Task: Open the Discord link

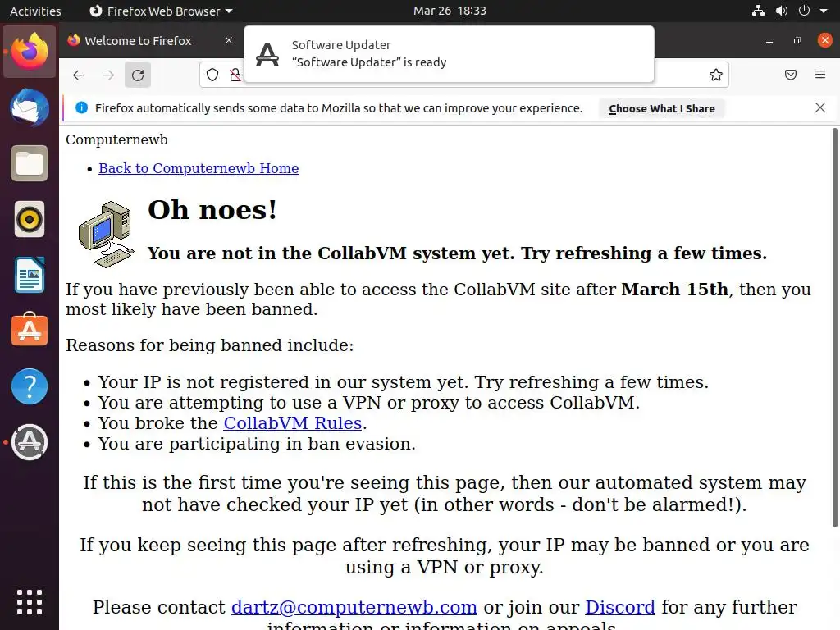Action: click(620, 608)
